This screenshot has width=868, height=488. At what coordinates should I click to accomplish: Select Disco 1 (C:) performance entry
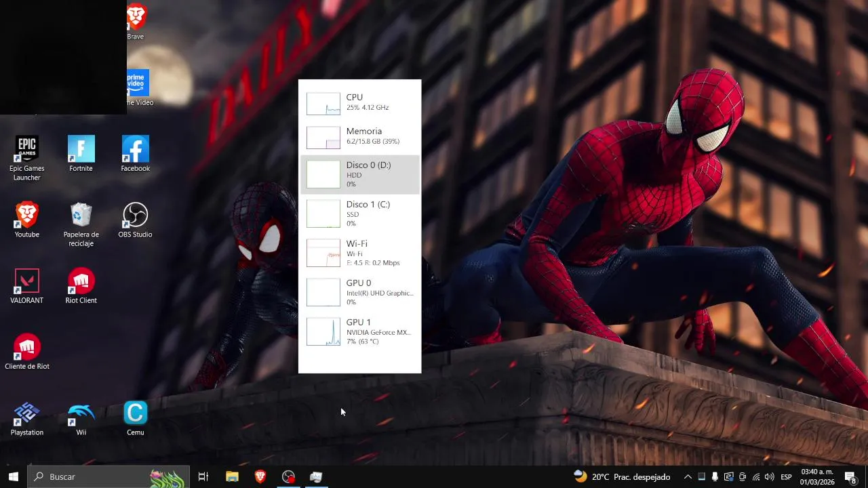pos(360,213)
